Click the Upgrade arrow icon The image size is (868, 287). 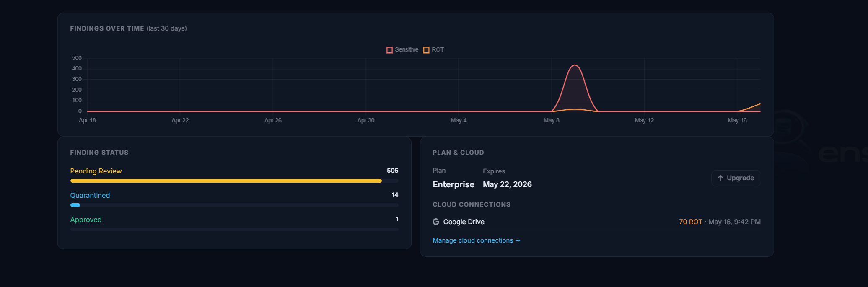pos(720,178)
